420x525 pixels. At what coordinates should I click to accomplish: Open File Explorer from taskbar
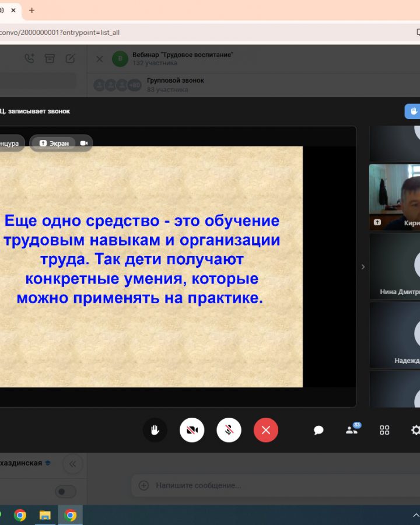pyautogui.click(x=45, y=515)
